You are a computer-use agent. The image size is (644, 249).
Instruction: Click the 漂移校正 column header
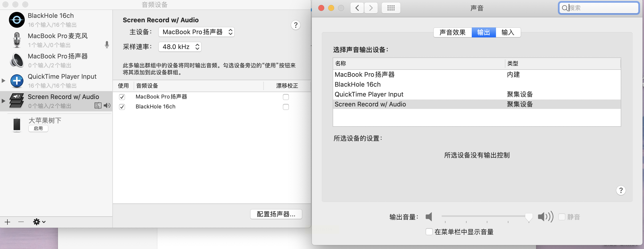tap(287, 86)
